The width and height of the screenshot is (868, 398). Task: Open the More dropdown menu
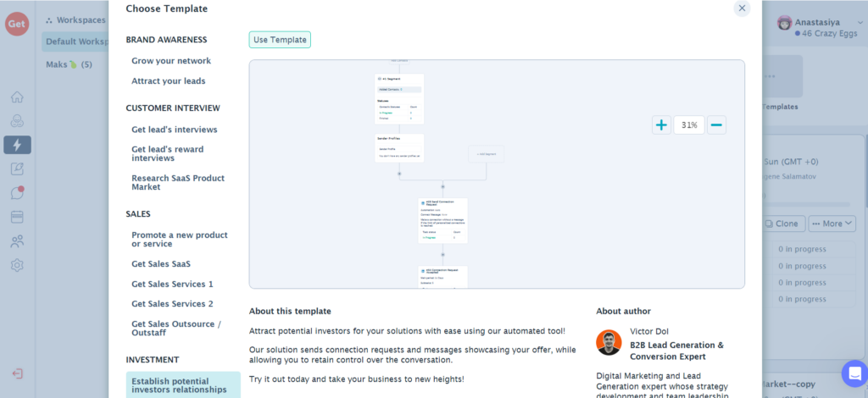coord(832,224)
